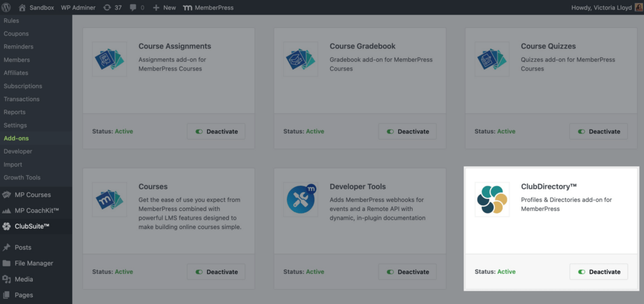Click Howdy, Victoria Lloyd
This screenshot has width=644, height=304.
point(602,8)
